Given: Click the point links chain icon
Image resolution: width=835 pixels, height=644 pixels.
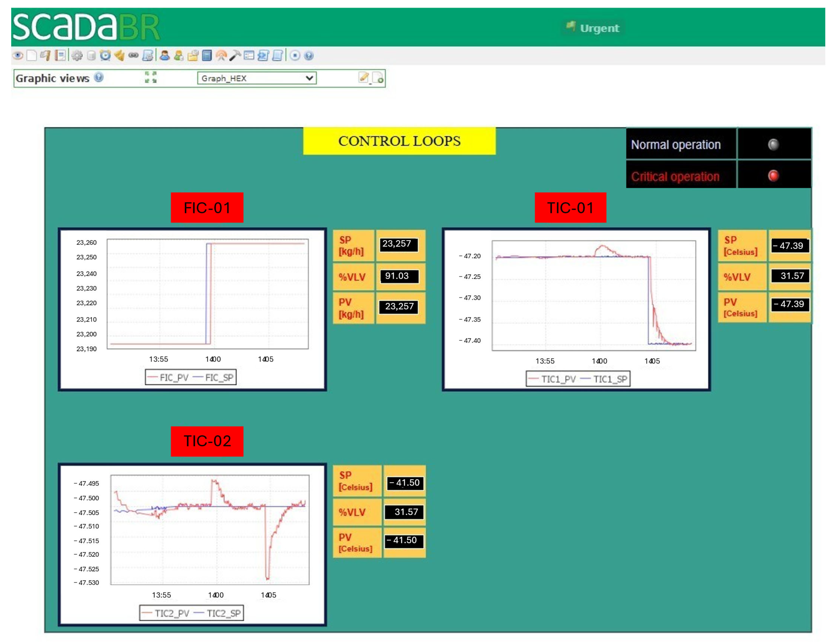Looking at the screenshot, I should tap(133, 56).
